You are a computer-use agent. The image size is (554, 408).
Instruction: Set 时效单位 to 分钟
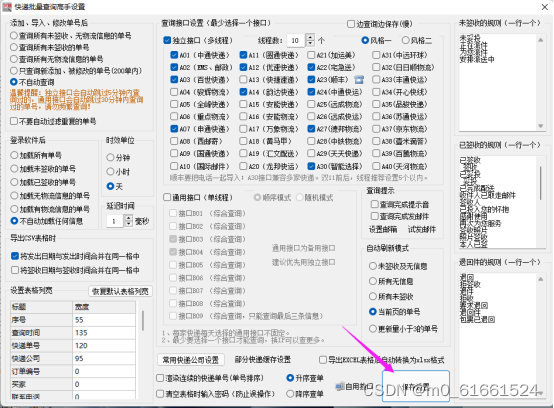click(110, 158)
